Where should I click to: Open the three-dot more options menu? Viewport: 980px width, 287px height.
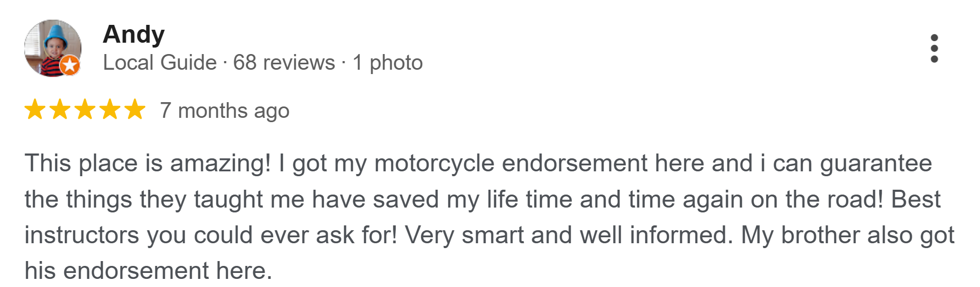(x=934, y=49)
